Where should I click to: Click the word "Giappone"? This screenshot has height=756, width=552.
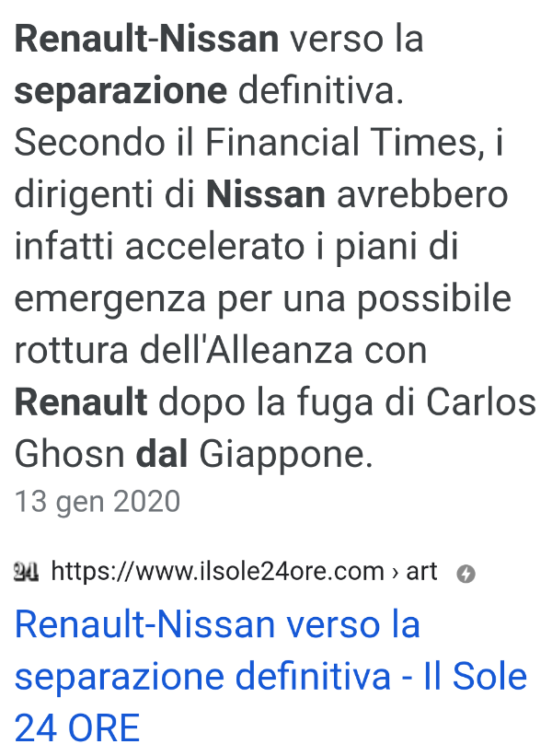point(286,455)
